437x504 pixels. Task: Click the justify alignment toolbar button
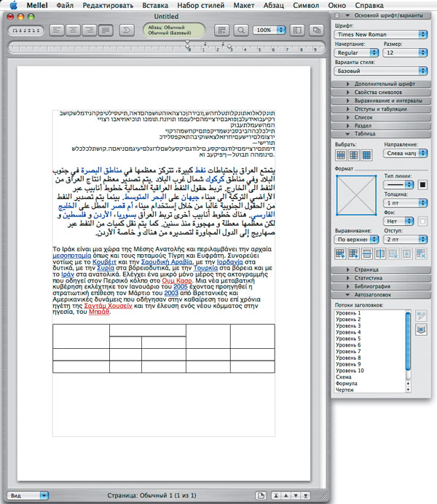pos(107,31)
